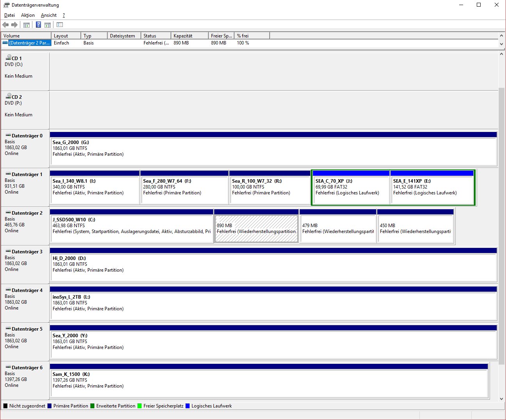The height and width of the screenshot is (420, 506).
Task: Click the Primäre Partition legend color square
Action: pos(50,406)
